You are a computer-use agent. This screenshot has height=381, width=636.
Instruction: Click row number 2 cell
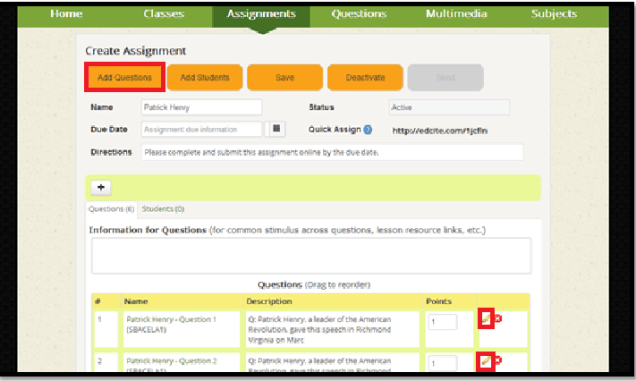(106, 362)
